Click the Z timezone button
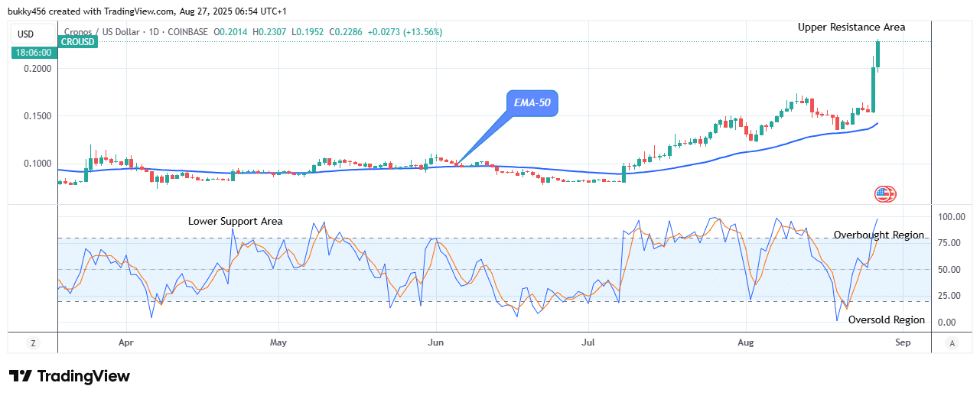Image resolution: width=980 pixels, height=399 pixels. (x=33, y=344)
